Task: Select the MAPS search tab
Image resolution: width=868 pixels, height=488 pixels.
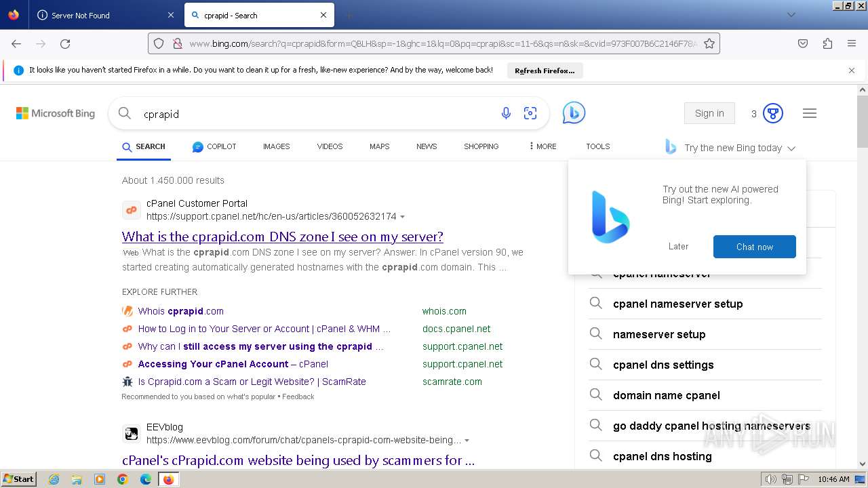Action: (379, 146)
